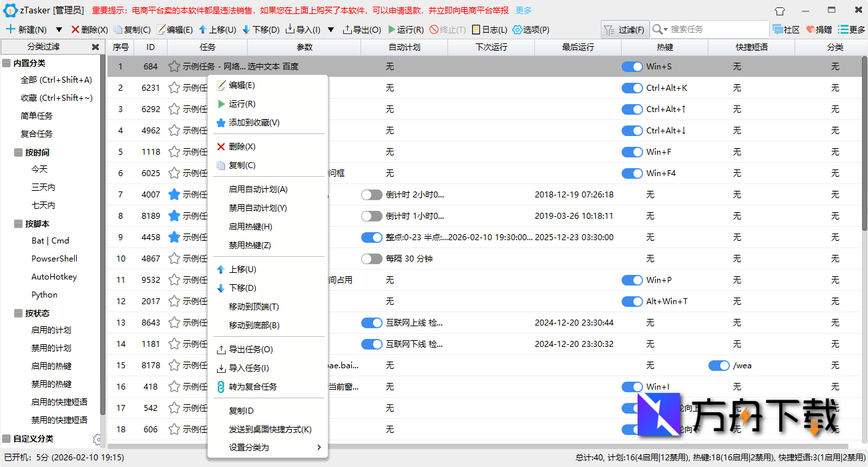Click the skin shirt icon in title bar

[x=780, y=11]
